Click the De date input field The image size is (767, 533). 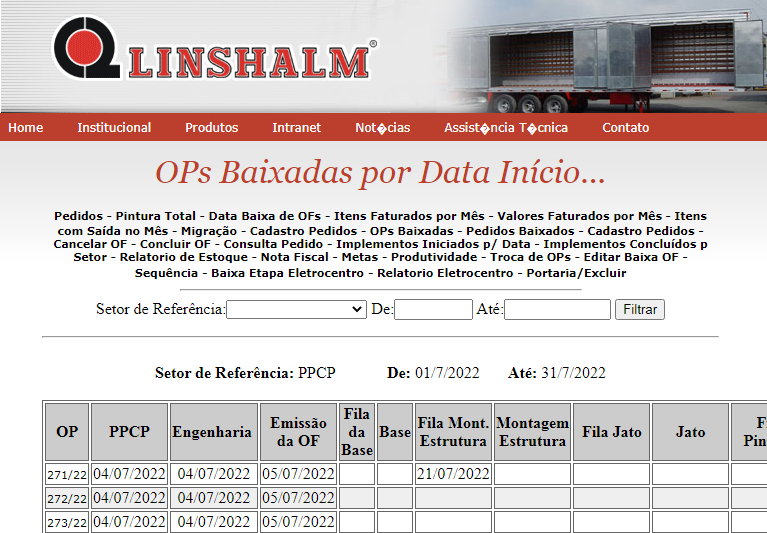click(x=433, y=310)
